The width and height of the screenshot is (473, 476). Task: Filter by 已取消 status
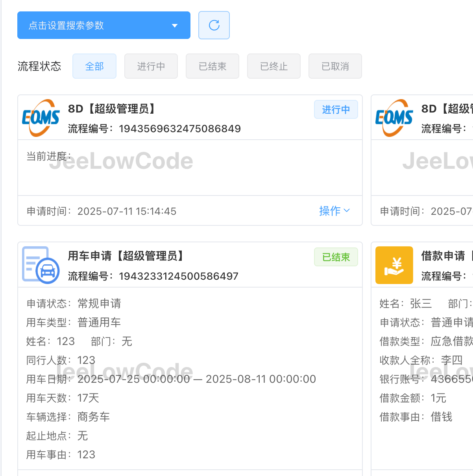[x=335, y=66]
